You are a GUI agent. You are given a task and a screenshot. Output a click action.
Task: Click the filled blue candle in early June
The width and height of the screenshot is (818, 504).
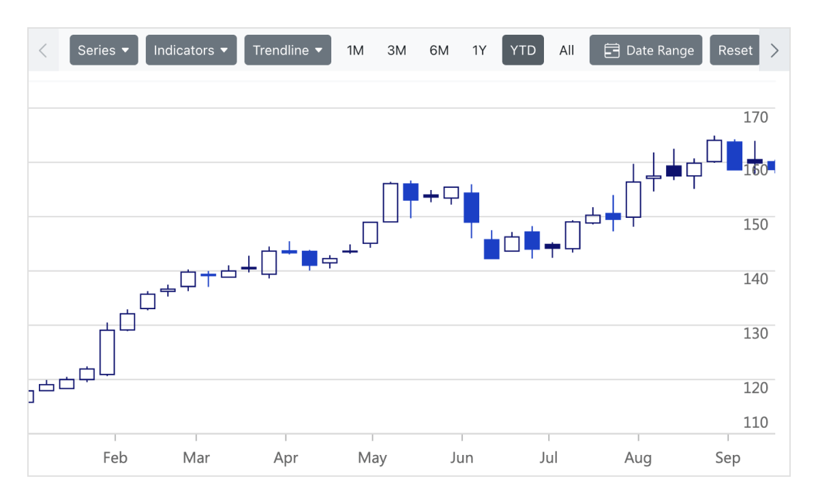[x=471, y=208]
